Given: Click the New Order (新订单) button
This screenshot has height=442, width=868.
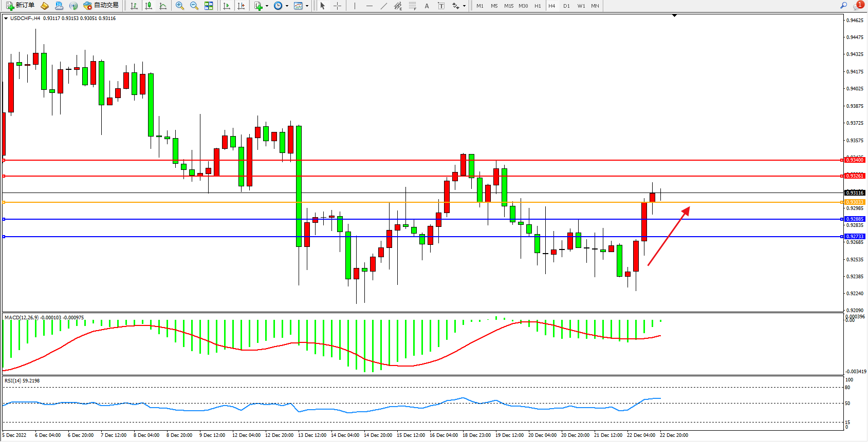Looking at the screenshot, I should (21, 6).
